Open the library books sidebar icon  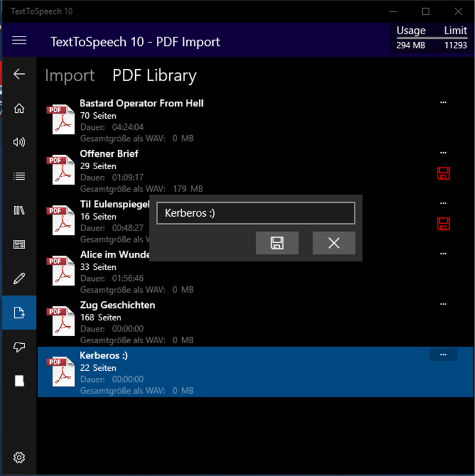click(19, 210)
